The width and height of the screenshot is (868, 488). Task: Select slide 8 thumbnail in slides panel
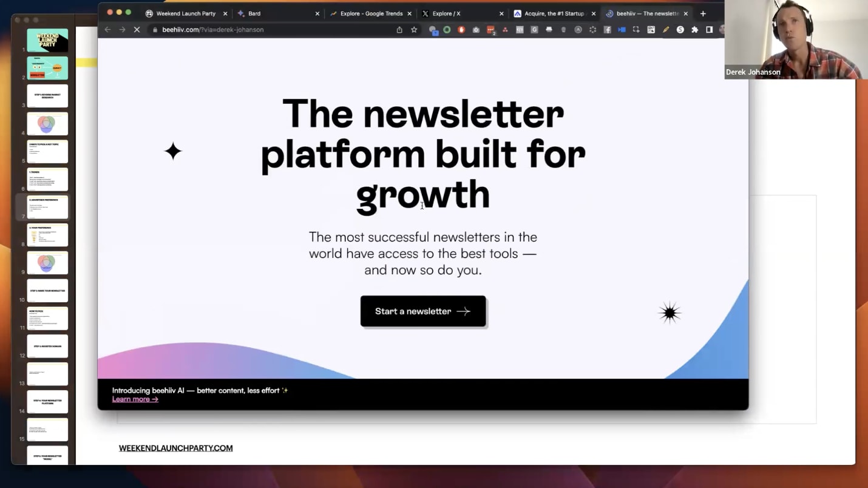47,235
